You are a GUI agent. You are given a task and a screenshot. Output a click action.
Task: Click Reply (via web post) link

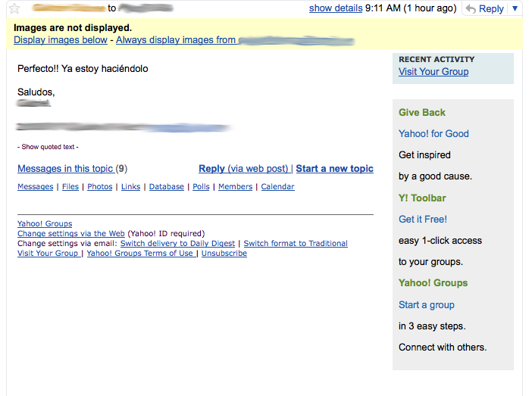click(244, 169)
